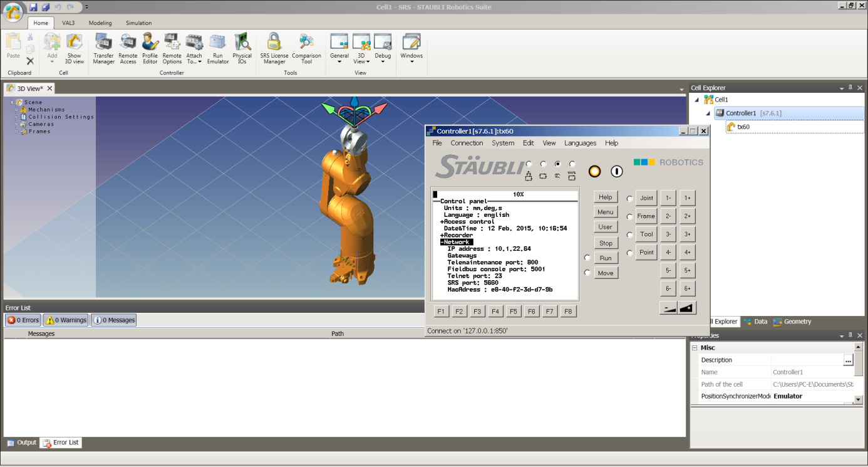Open the Windows dropdown in ribbon

click(x=411, y=49)
